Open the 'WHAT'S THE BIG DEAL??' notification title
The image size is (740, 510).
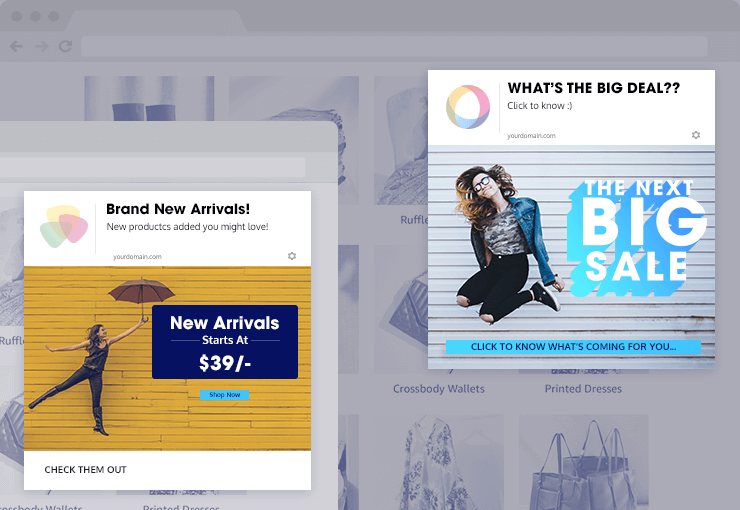593,88
